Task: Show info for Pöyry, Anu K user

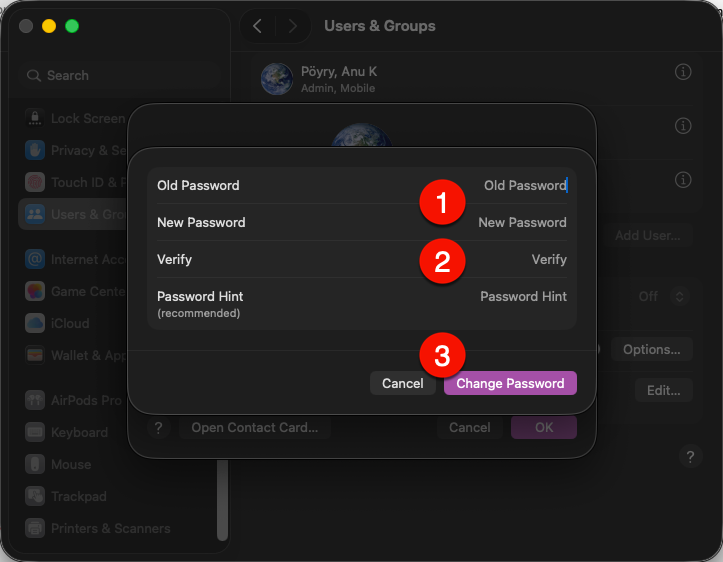Action: 683,72
